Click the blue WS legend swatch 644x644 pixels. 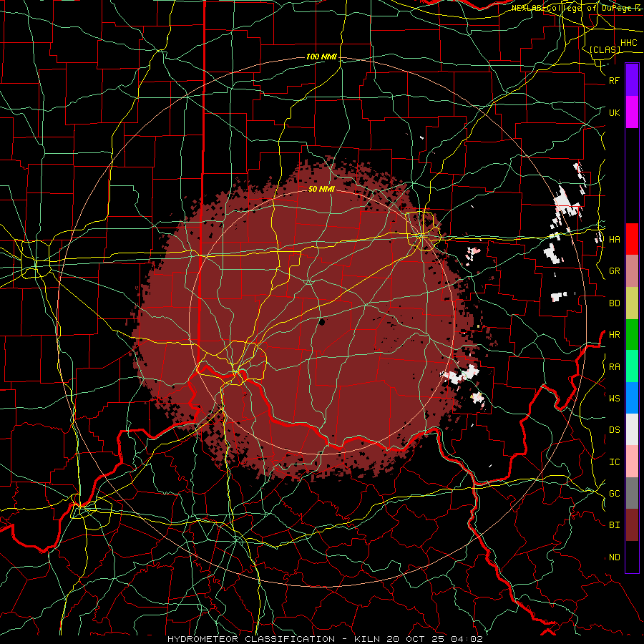(632, 398)
